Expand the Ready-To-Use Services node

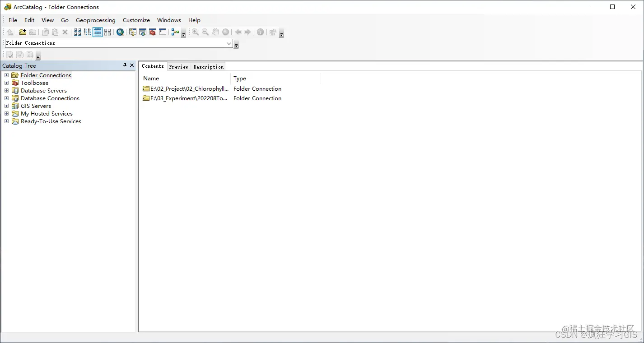coord(6,121)
